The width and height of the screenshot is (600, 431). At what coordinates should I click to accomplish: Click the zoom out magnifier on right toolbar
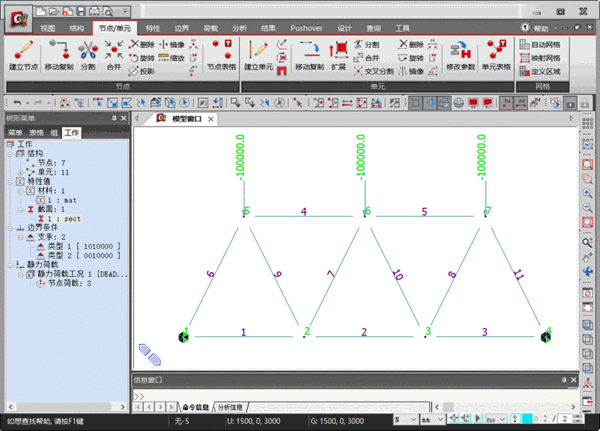587,207
